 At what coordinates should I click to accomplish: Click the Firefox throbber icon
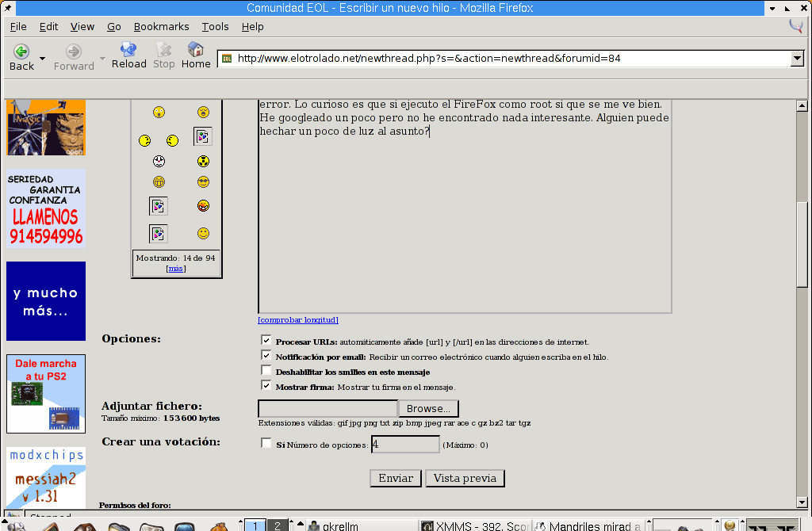796,25
